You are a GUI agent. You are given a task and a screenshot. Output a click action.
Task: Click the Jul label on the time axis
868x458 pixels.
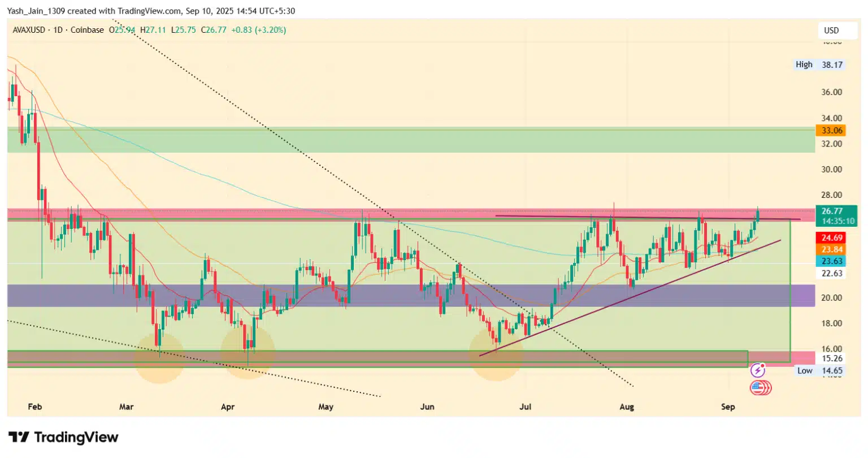pyautogui.click(x=526, y=407)
